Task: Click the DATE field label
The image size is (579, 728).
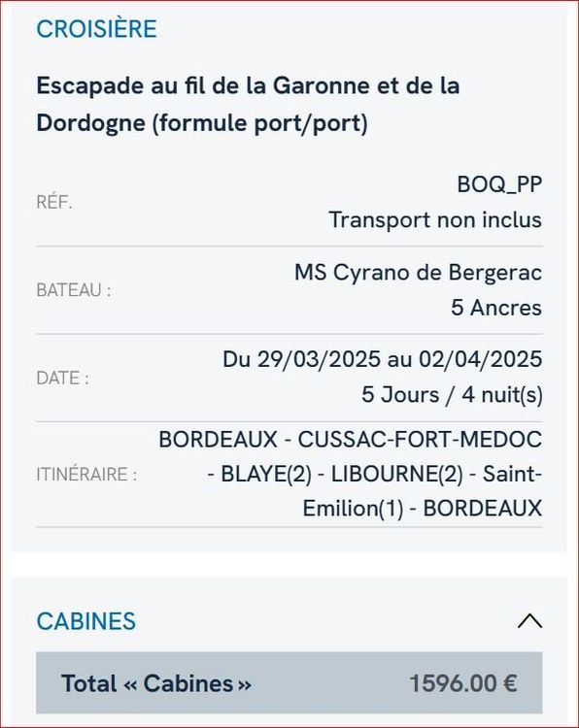Action: (x=63, y=378)
